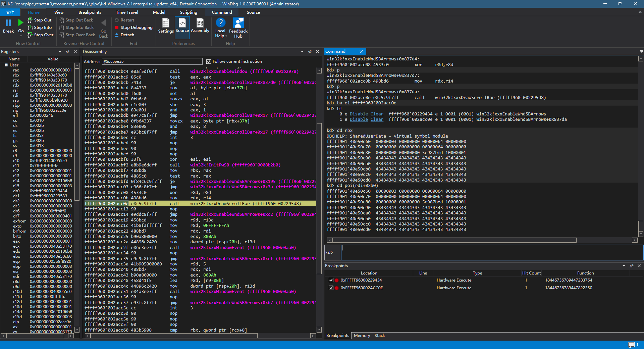Pin the Disassembly panel

tap(310, 52)
